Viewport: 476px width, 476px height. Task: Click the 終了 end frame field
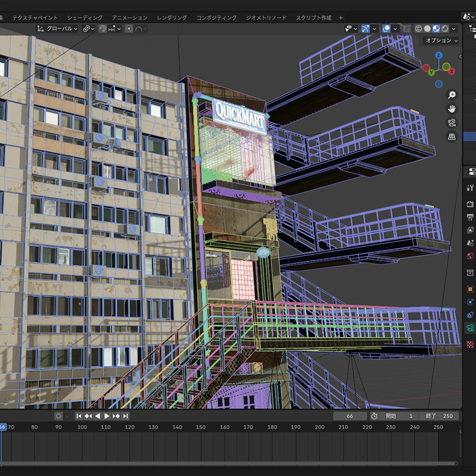tap(439, 416)
